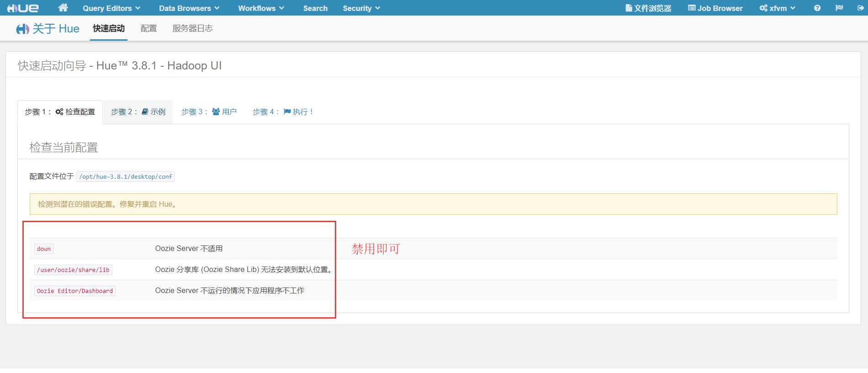The image size is (868, 373).
Task: Select the 快速启动 tab
Action: (x=109, y=28)
